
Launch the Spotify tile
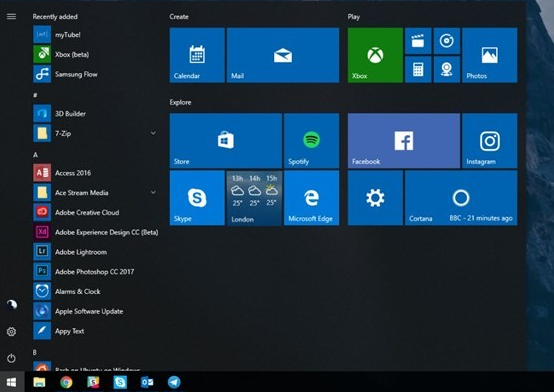coord(312,141)
